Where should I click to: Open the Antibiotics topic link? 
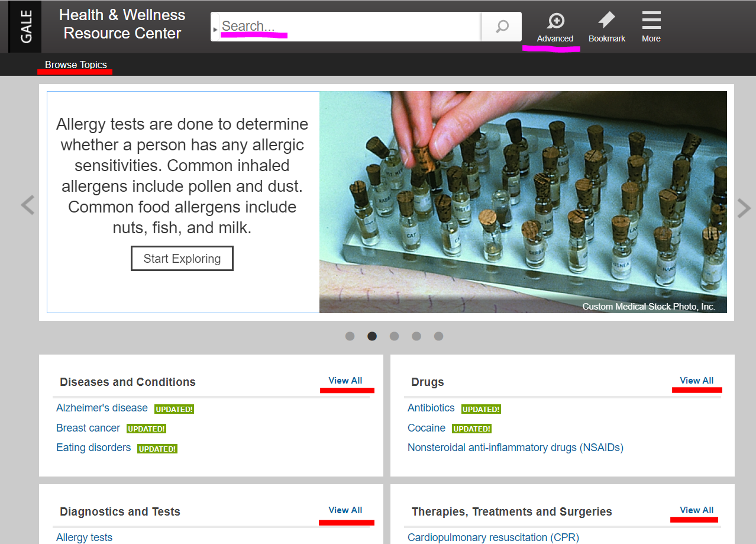[x=431, y=408]
